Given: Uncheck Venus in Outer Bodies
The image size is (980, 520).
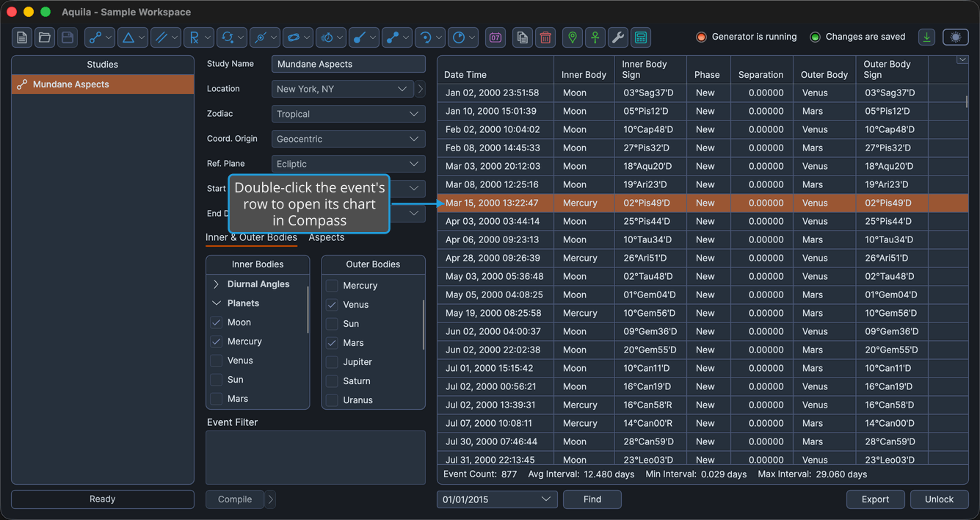Looking at the screenshot, I should pos(332,305).
